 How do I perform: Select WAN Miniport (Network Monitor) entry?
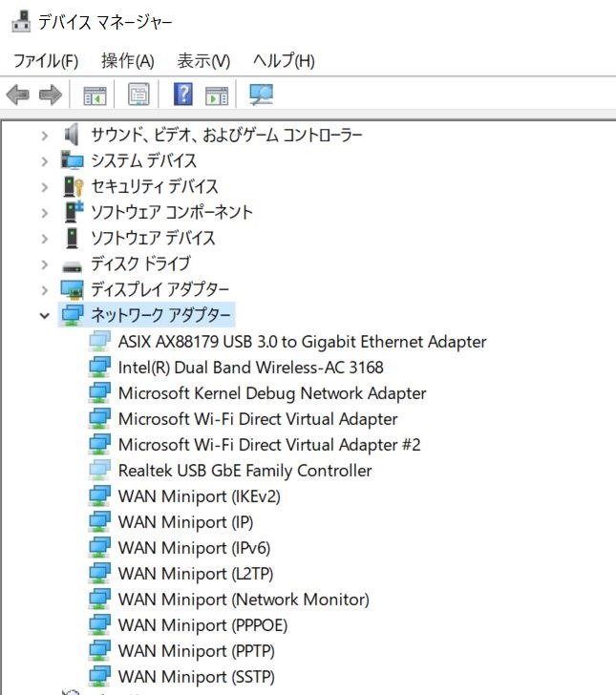click(244, 600)
